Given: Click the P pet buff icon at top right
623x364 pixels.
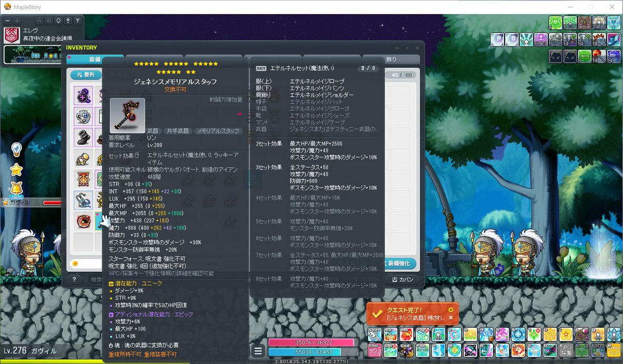Looking at the screenshot, I should click(x=498, y=39).
